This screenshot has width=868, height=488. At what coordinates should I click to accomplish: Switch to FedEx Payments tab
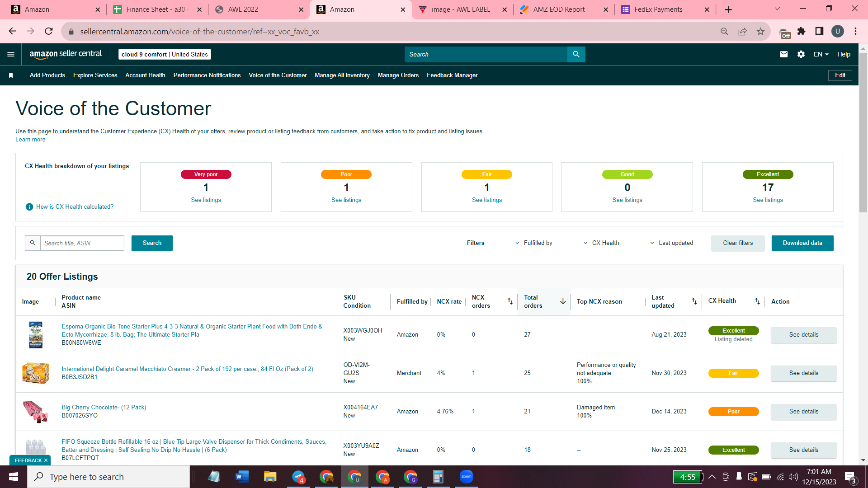point(665,9)
